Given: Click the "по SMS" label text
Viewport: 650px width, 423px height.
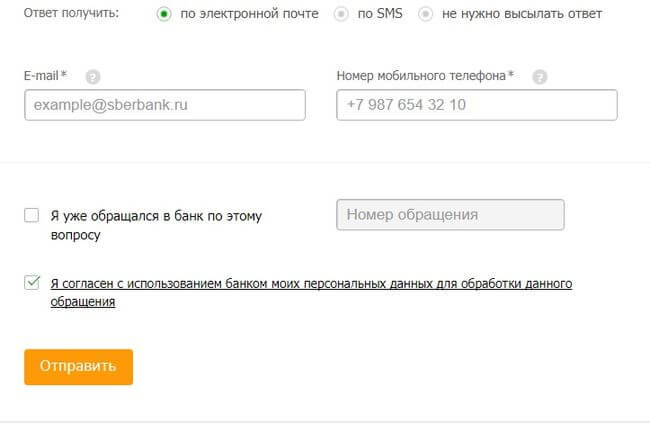Looking at the screenshot, I should pyautogui.click(x=381, y=15).
